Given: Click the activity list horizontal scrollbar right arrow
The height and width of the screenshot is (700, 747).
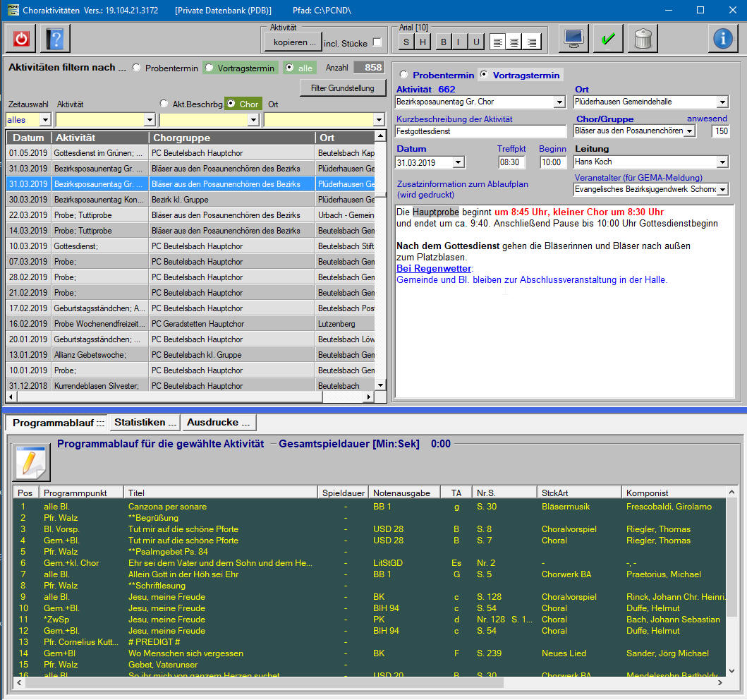Looking at the screenshot, I should [368, 397].
